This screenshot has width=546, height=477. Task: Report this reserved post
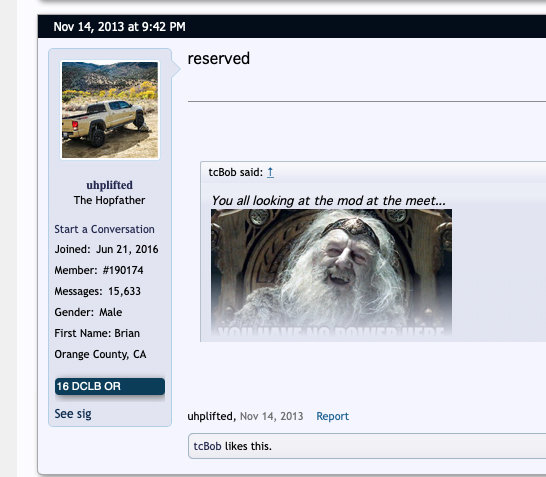coord(332,416)
